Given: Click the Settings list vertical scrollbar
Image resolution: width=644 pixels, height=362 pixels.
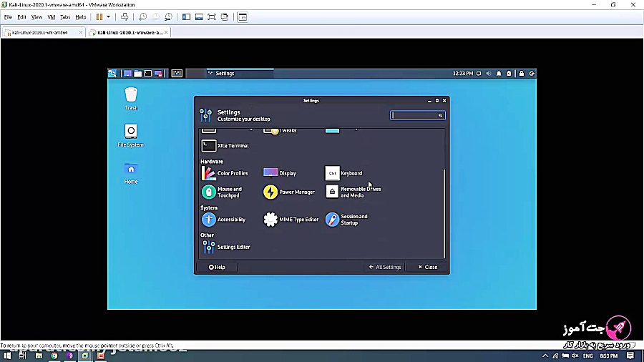Looking at the screenshot, I should 444,213.
